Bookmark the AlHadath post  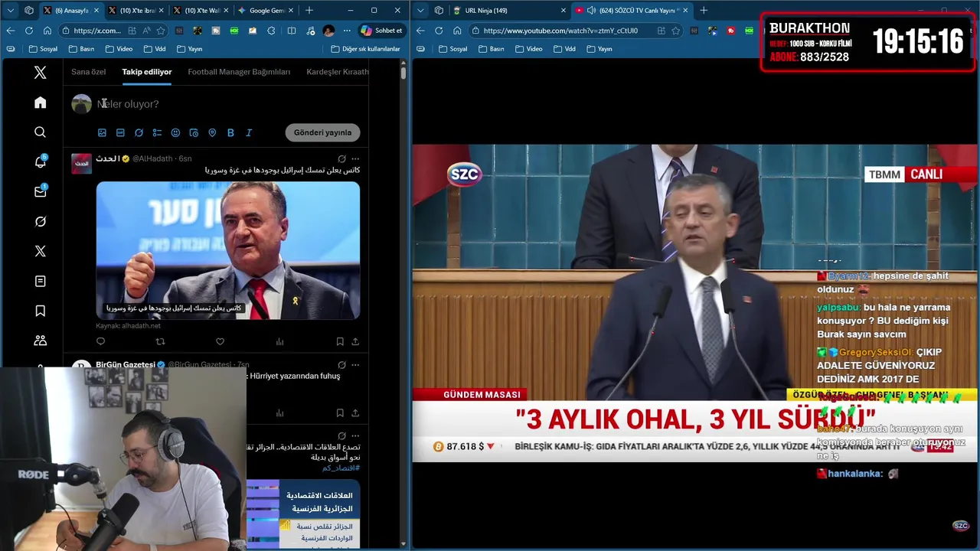tap(340, 341)
